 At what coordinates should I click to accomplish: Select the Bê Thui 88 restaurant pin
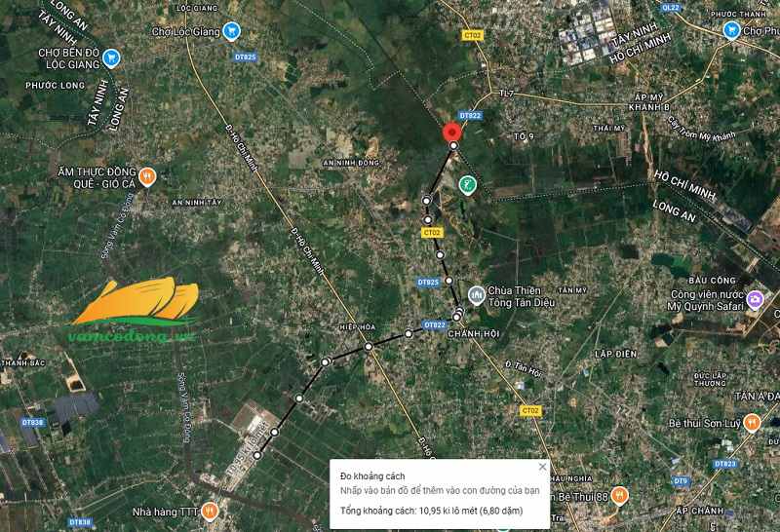(x=619, y=496)
